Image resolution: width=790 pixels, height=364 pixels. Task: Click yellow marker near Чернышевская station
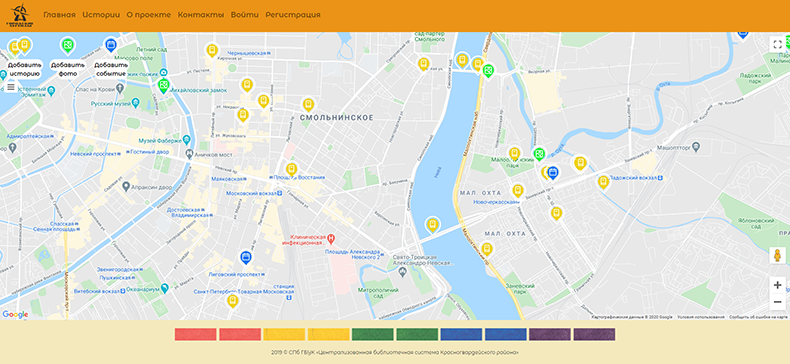212,50
